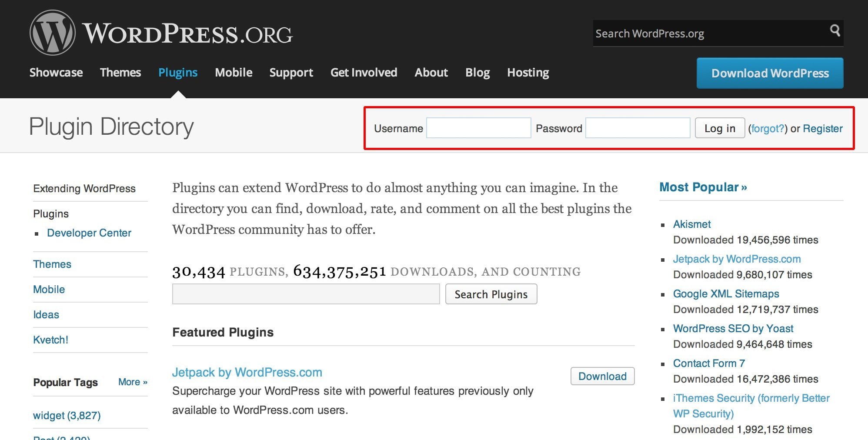Open the Blog navigation item
The height and width of the screenshot is (440, 868).
(x=477, y=73)
